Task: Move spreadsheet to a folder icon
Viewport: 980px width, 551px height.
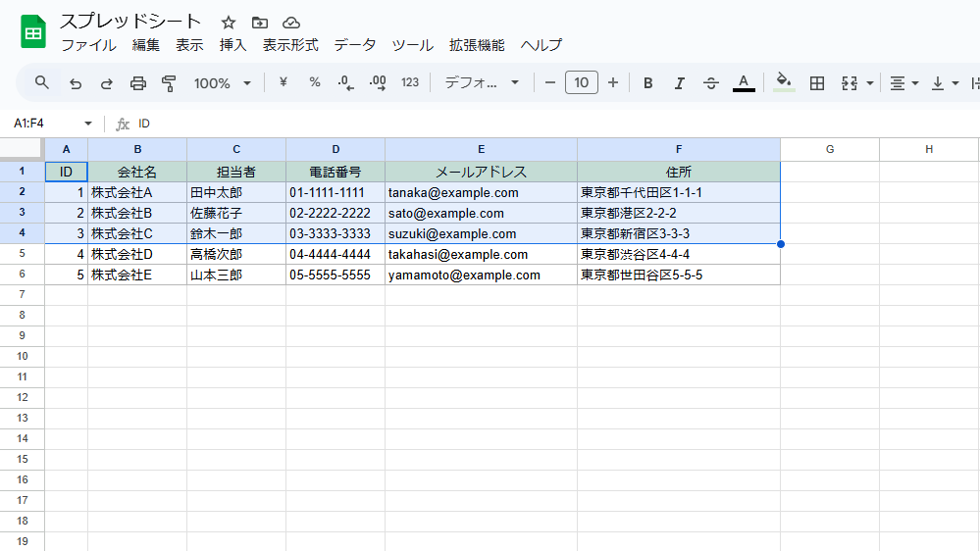Action: [x=259, y=24]
